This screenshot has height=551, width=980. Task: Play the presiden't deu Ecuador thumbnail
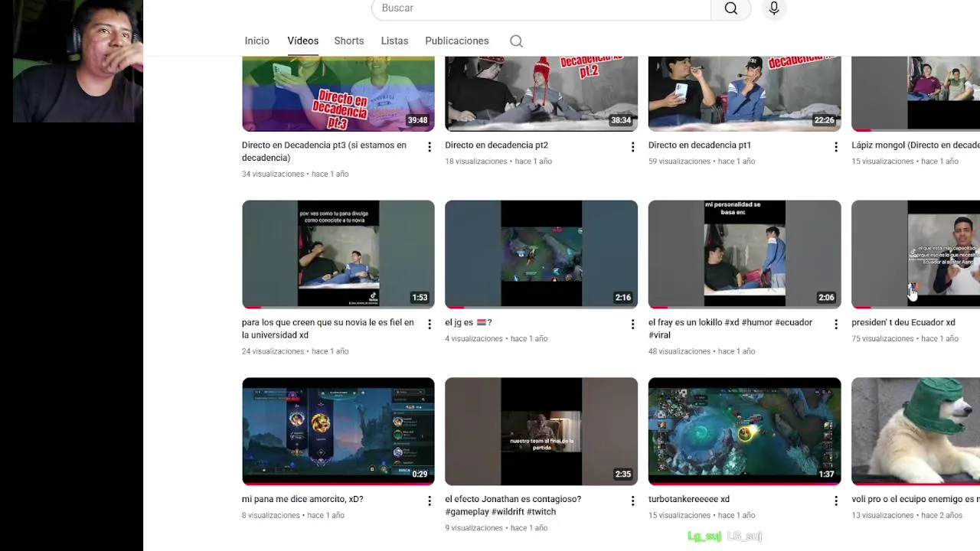(916, 254)
